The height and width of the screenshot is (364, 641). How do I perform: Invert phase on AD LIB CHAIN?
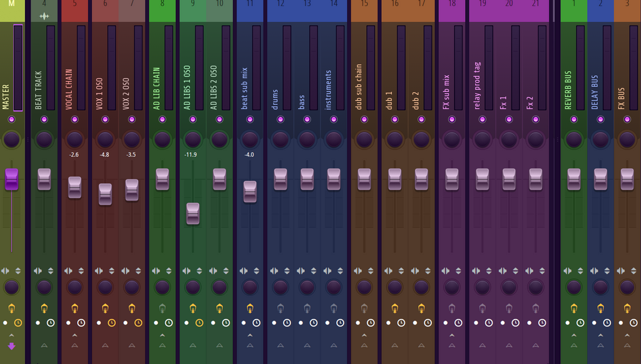169,271
